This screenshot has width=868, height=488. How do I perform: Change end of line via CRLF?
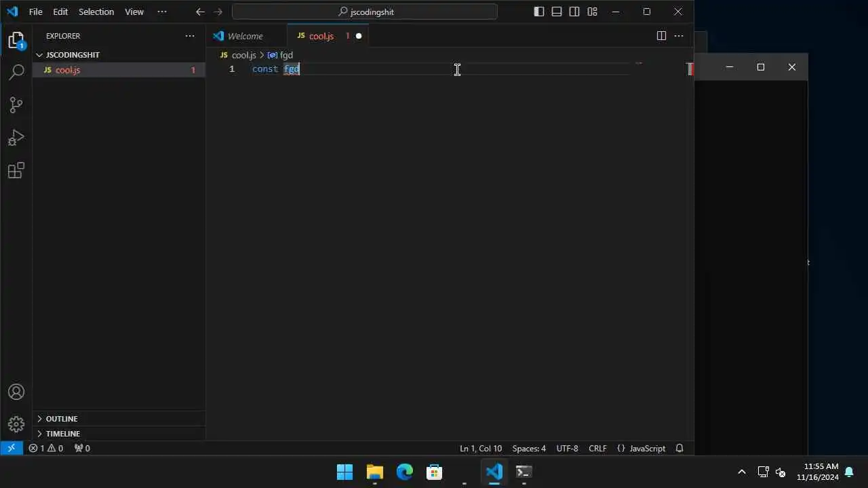597,448
